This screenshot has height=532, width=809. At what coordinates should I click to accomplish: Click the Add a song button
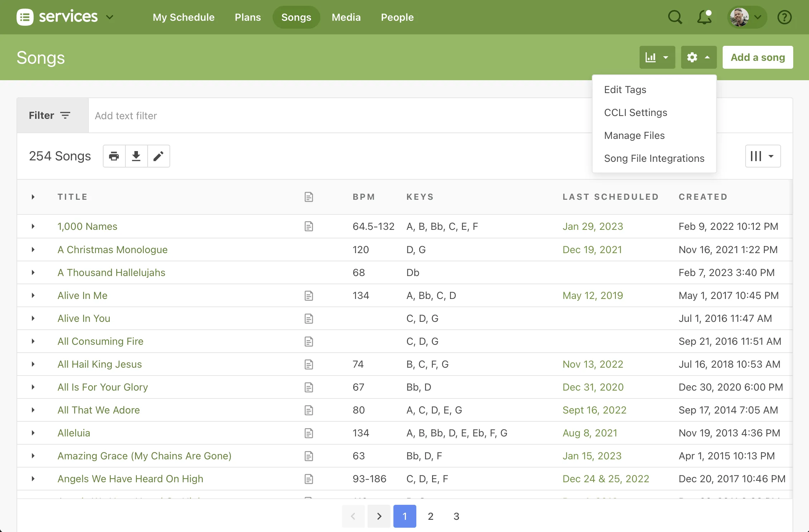tap(757, 57)
